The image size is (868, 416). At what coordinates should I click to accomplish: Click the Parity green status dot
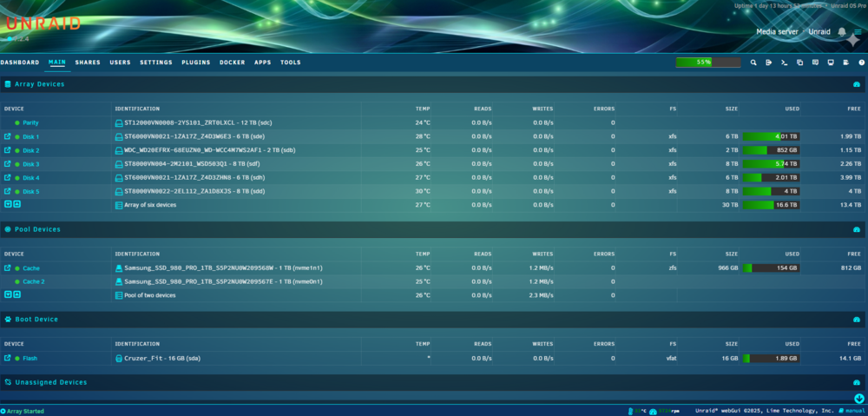tap(17, 123)
